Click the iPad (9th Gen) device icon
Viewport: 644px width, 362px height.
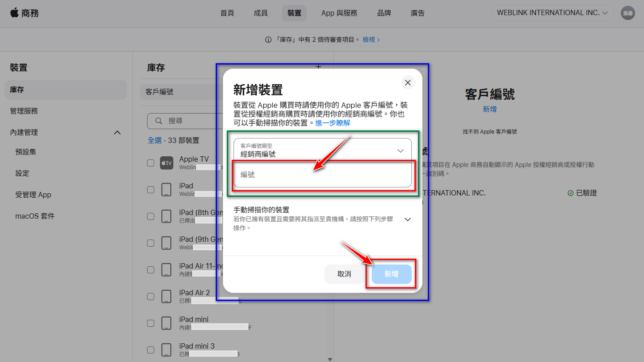[166, 243]
